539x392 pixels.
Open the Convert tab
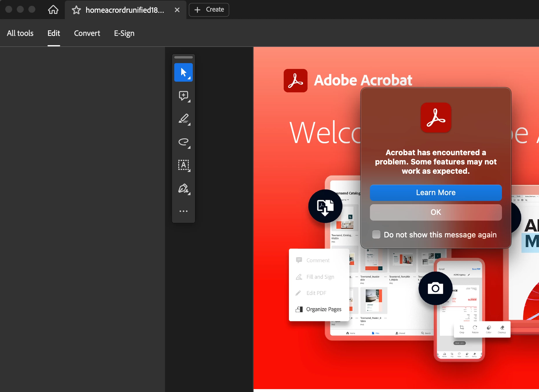pos(87,33)
